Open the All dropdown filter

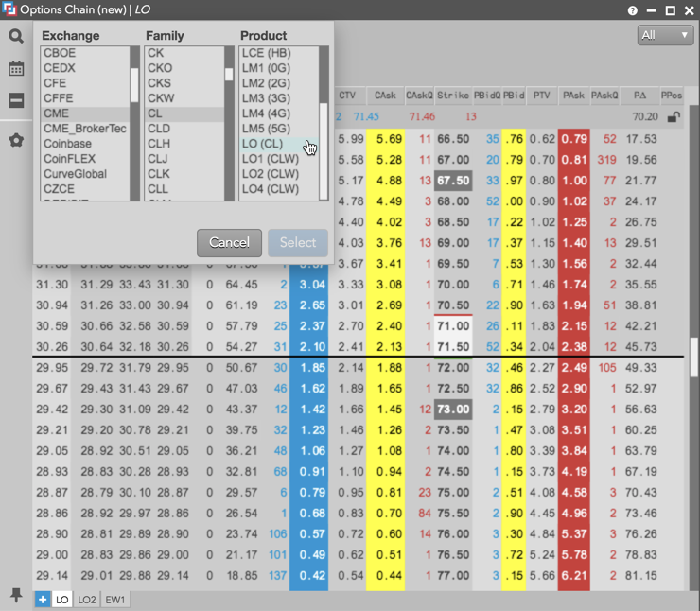pos(666,35)
